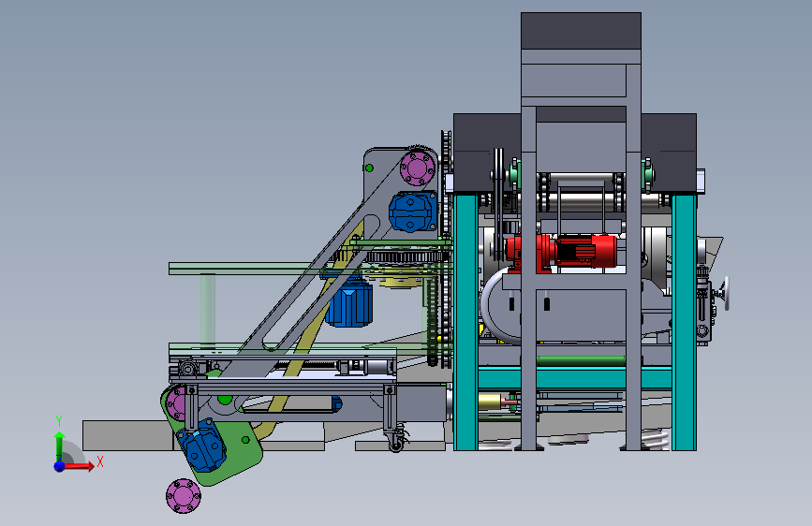
Task: Select the blue gearbox below the upper pink flange
Action: (413, 212)
